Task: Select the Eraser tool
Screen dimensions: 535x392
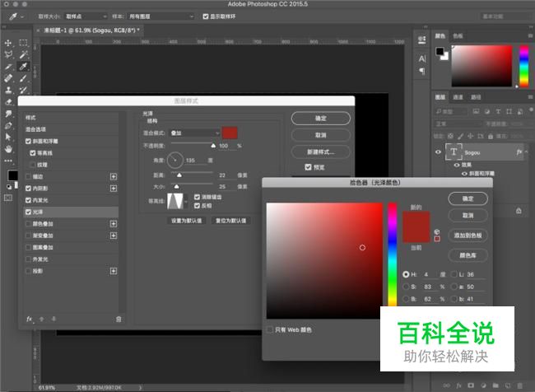Action: [x=8, y=102]
